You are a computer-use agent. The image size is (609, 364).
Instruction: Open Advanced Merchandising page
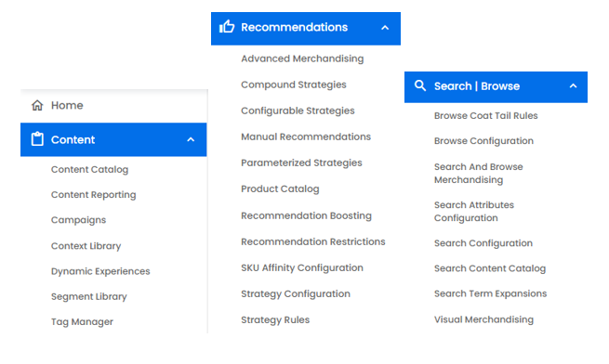[x=302, y=58]
